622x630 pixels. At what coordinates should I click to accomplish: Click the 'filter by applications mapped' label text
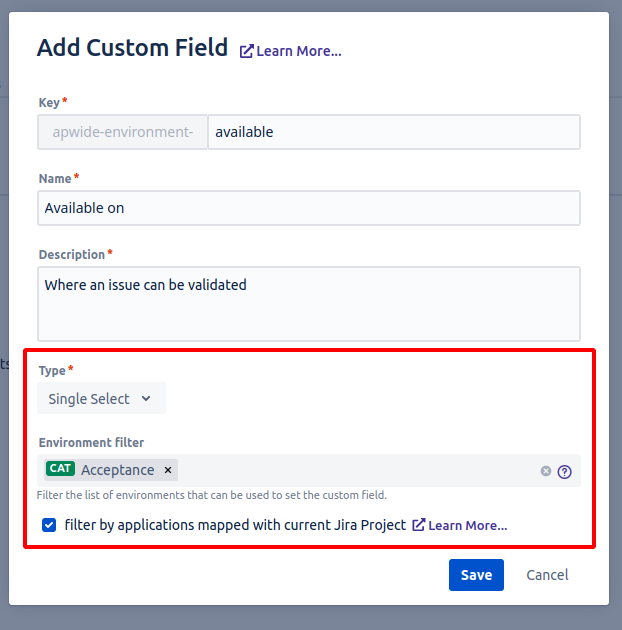click(x=235, y=525)
